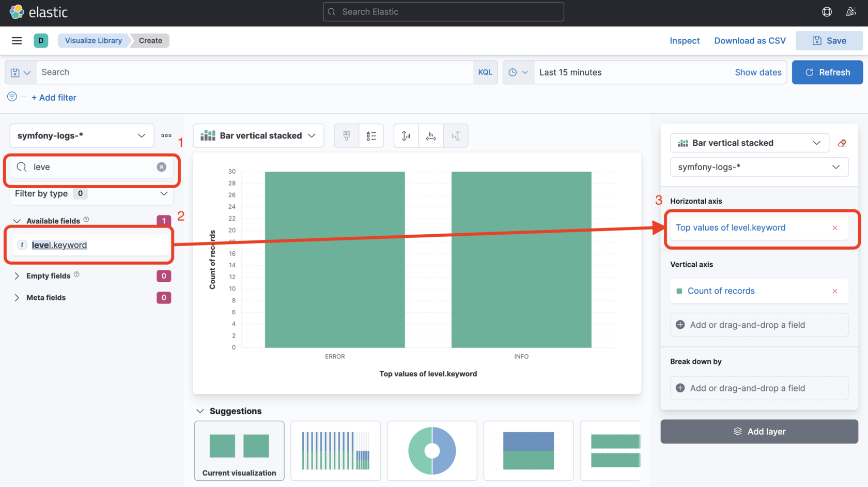
Task: Remove Top values of level.keyword dimension
Action: (x=835, y=228)
